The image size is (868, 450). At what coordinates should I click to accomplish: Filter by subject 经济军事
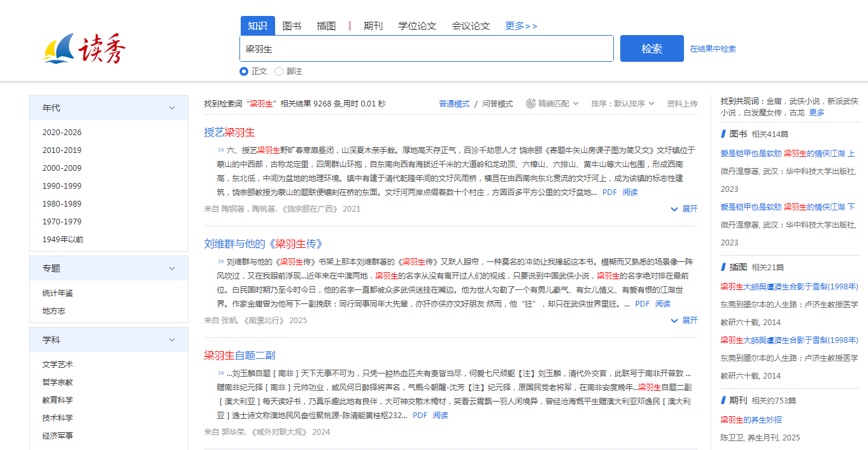click(x=58, y=436)
